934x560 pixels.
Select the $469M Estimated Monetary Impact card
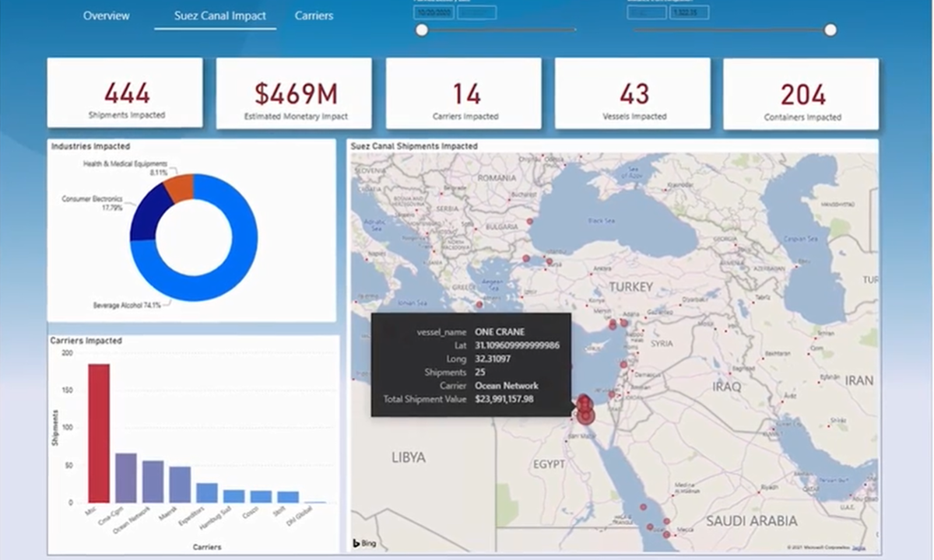click(294, 93)
